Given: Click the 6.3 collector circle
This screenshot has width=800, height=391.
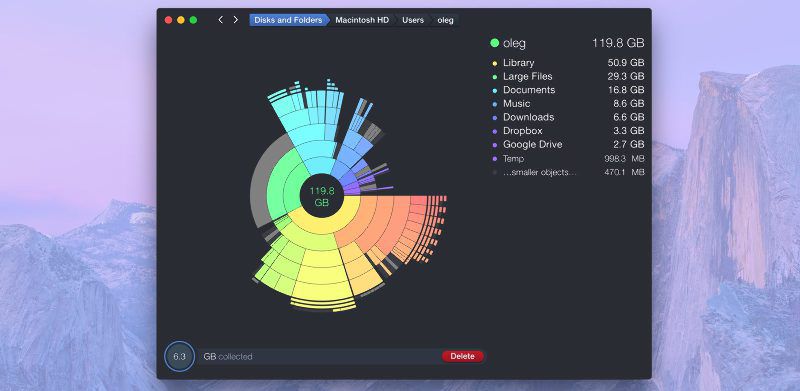Looking at the screenshot, I should click(x=180, y=356).
